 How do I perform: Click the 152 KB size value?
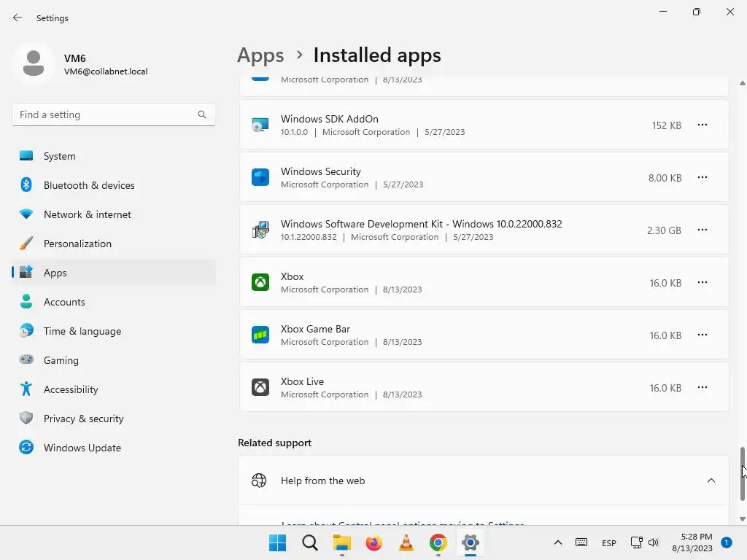(667, 125)
